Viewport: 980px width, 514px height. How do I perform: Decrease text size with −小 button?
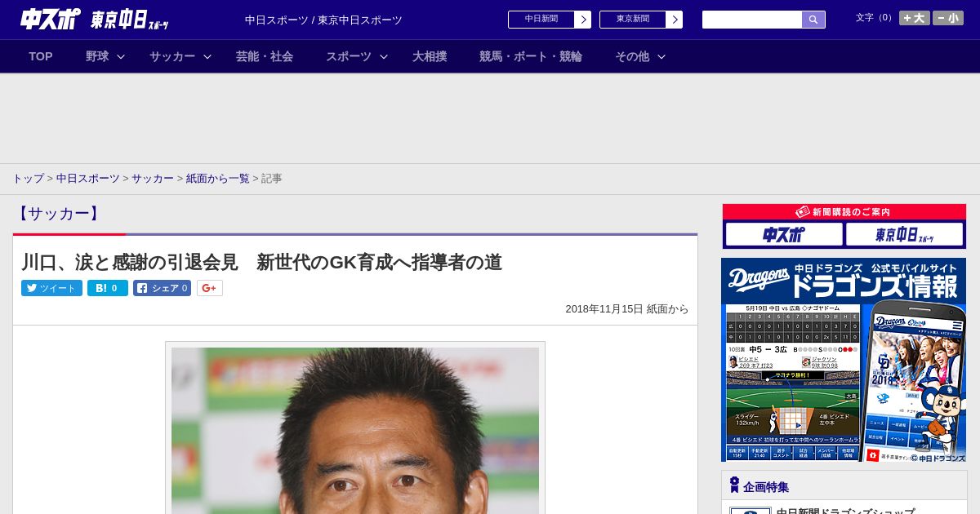click(948, 18)
